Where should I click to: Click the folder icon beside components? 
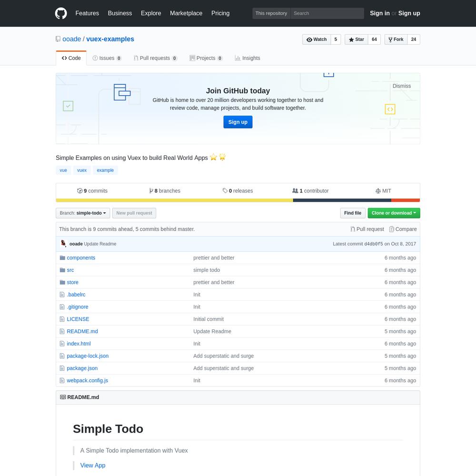click(62, 258)
